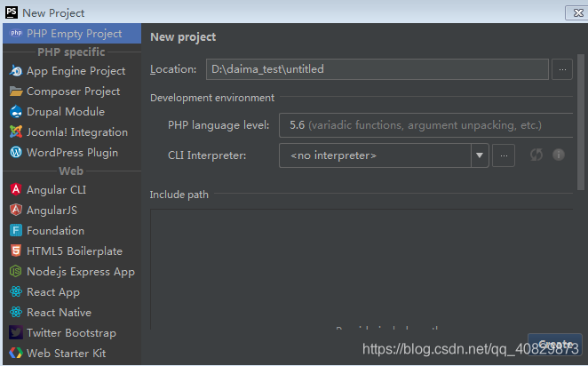The image size is (588, 366).
Task: Click the Create button
Action: pyautogui.click(x=554, y=344)
